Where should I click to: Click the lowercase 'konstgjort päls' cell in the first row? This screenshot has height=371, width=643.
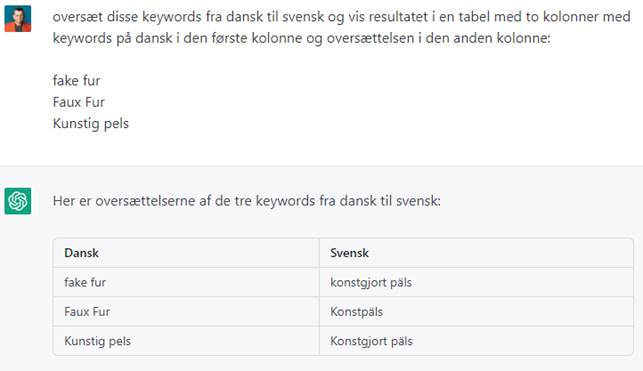(476, 282)
